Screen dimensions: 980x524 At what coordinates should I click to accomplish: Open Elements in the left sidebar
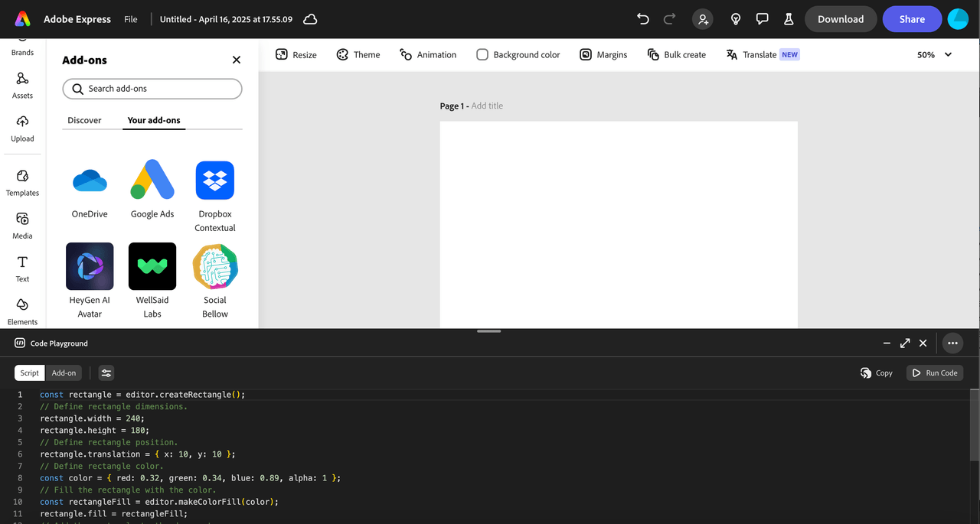[22, 311]
